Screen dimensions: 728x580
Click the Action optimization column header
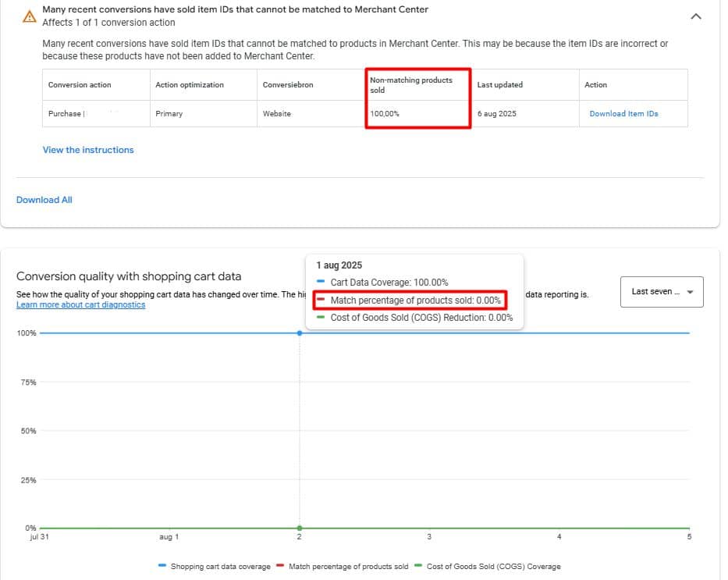point(190,85)
